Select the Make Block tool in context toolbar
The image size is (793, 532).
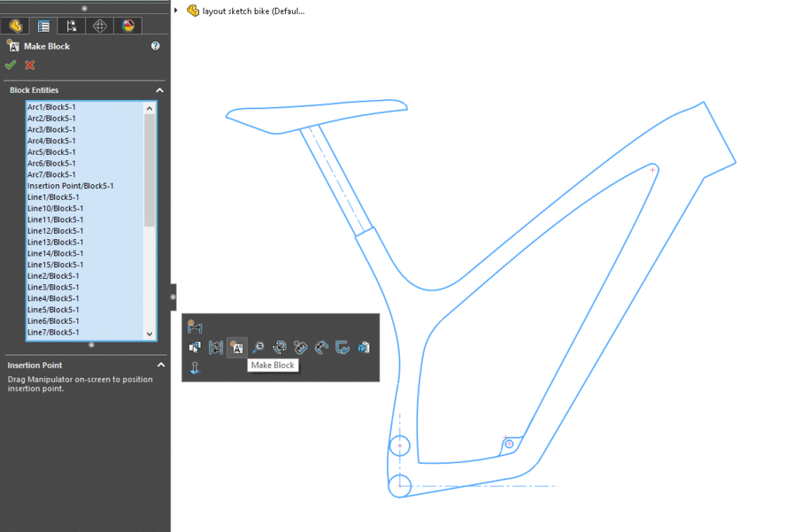(x=237, y=348)
